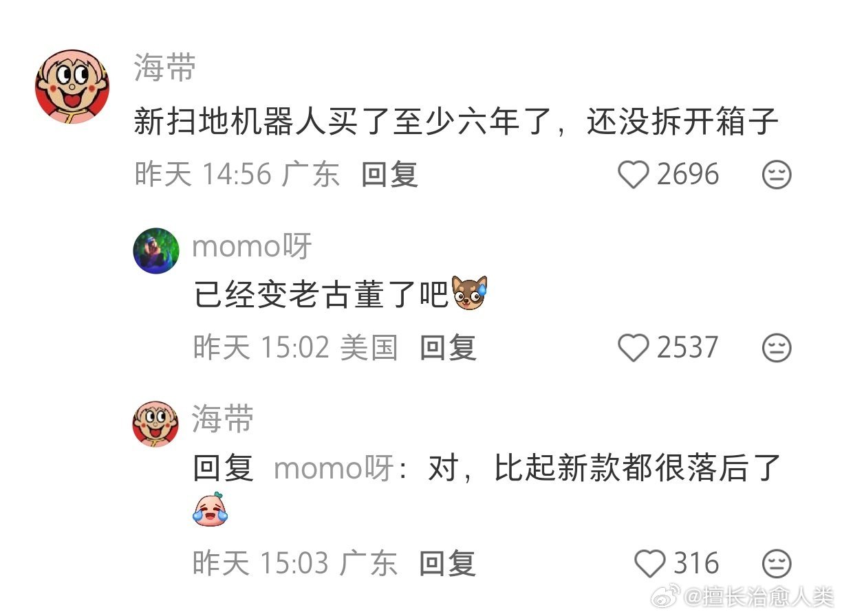Like momo呀's comment with 2537 likes
This screenshot has height=616, width=842.
[x=633, y=347]
